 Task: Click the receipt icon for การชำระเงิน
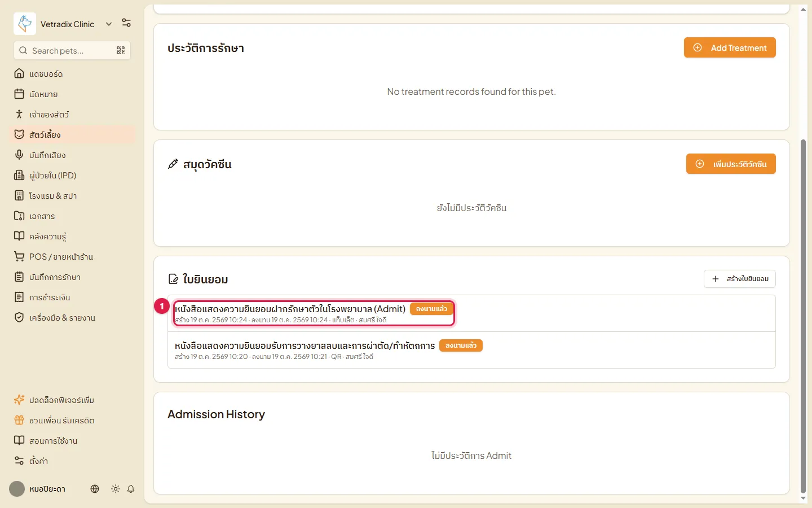click(x=19, y=297)
